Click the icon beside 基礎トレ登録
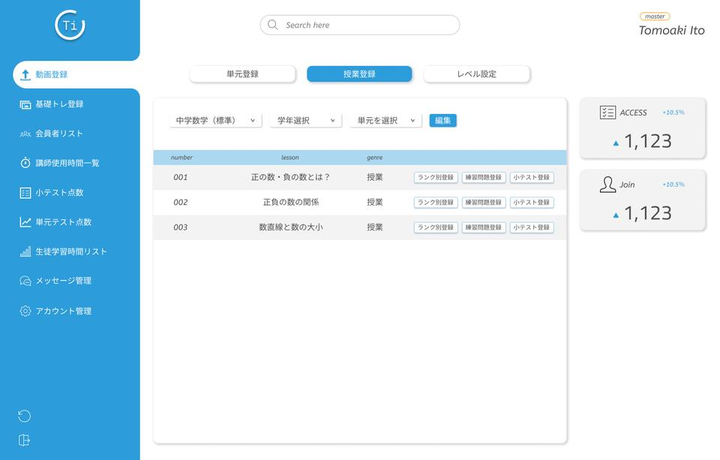 (x=25, y=105)
